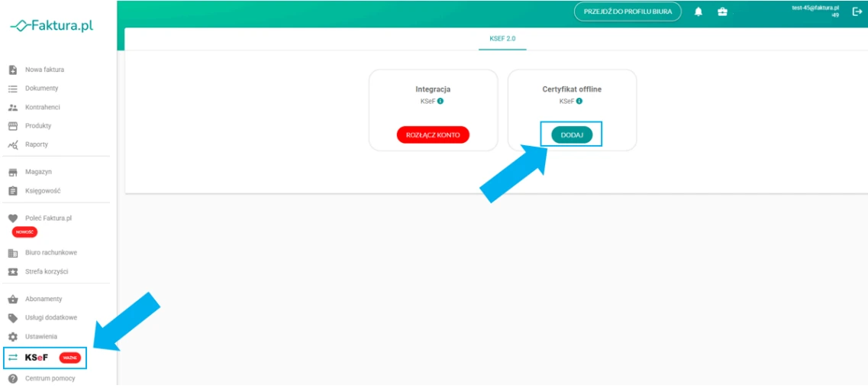Click the Nowa faktura document icon
The height and width of the screenshot is (392, 868).
click(13, 70)
